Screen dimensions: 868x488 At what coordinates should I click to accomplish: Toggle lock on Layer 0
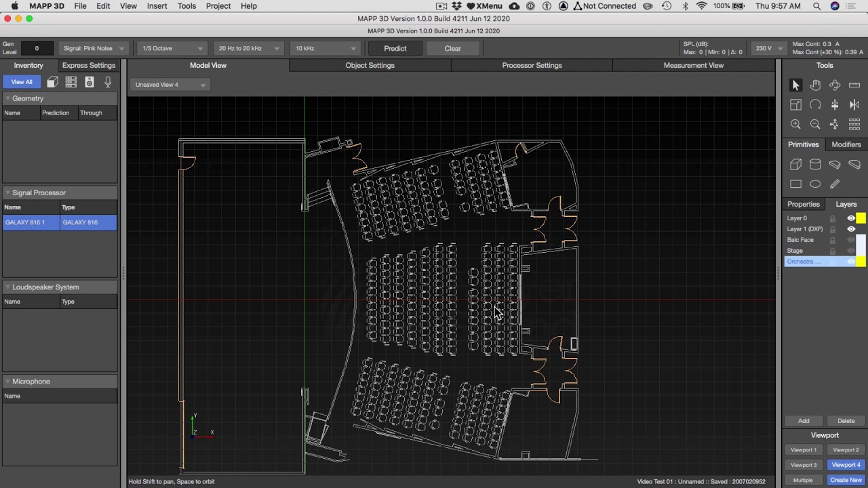[833, 218]
